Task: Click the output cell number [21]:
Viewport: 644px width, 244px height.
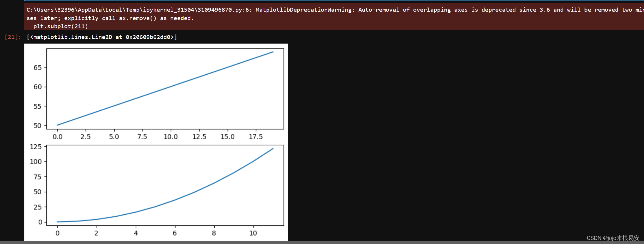Action: [x=13, y=37]
